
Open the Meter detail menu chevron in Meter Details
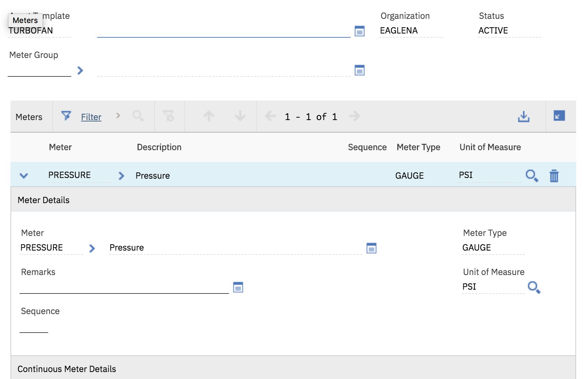pos(92,248)
